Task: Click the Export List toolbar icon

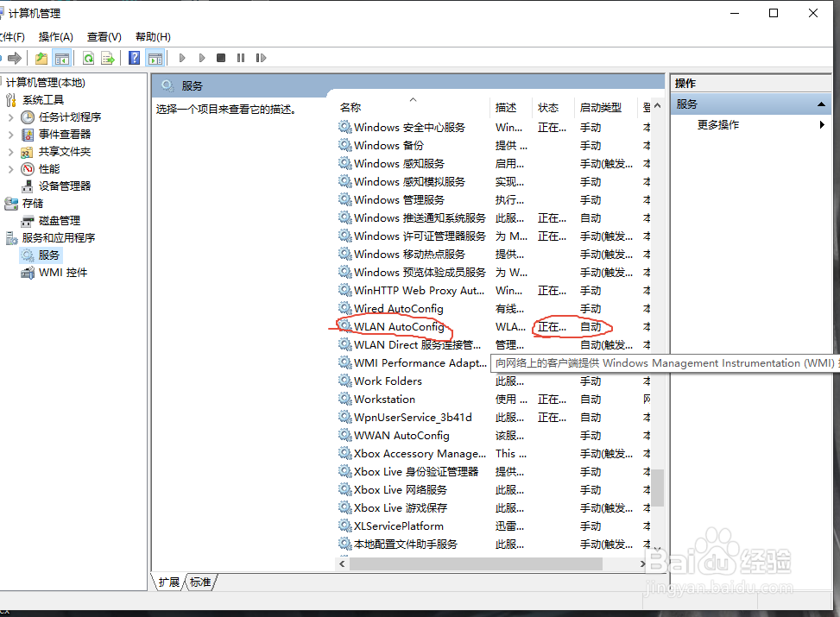Action: point(106,58)
